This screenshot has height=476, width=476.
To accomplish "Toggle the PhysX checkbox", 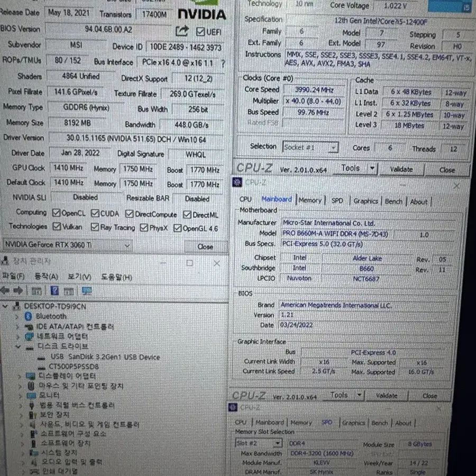I will [x=144, y=227].
